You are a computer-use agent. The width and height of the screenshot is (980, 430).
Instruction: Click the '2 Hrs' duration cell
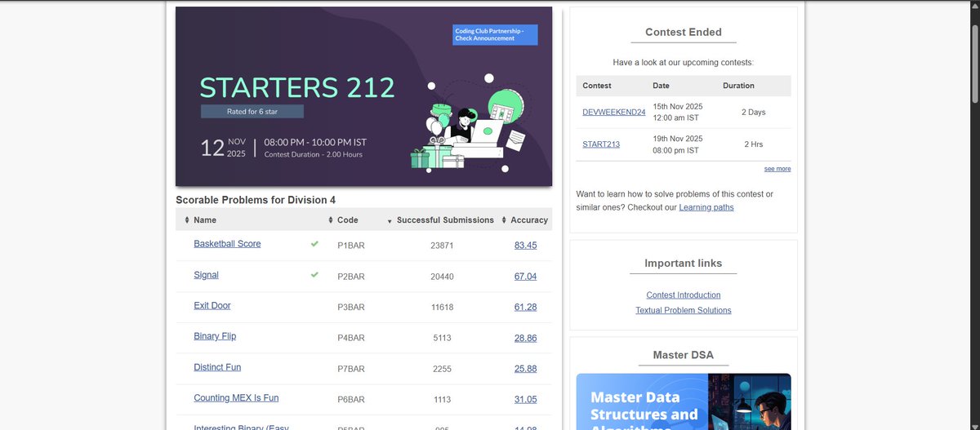coord(754,144)
